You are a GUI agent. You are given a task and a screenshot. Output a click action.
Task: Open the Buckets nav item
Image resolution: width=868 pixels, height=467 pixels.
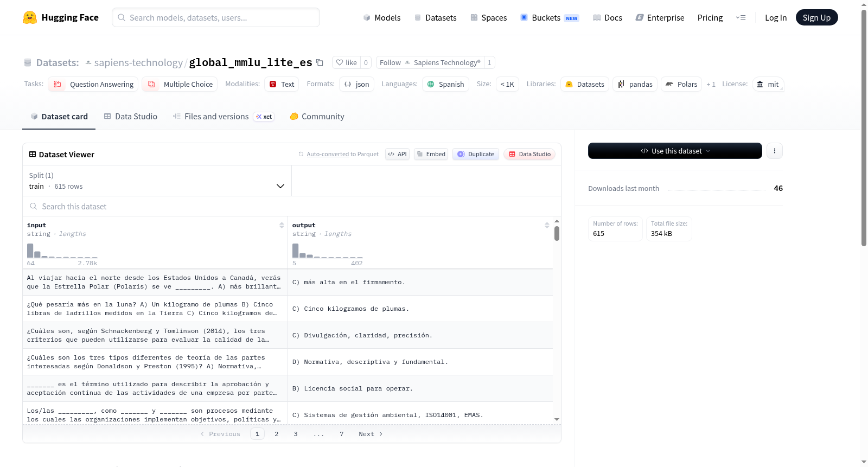coord(550,17)
